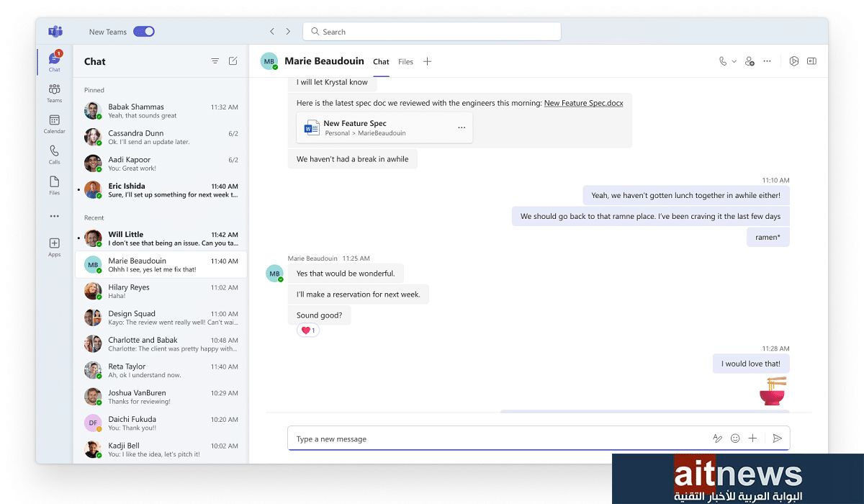Open the chat list filter icon
Screen dimensions: 864x504
215,61
